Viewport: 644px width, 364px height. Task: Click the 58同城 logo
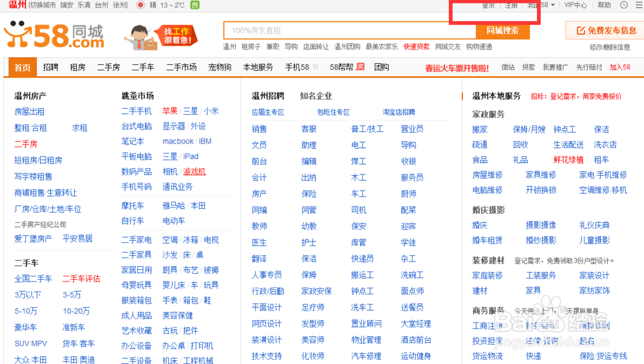tap(54, 36)
